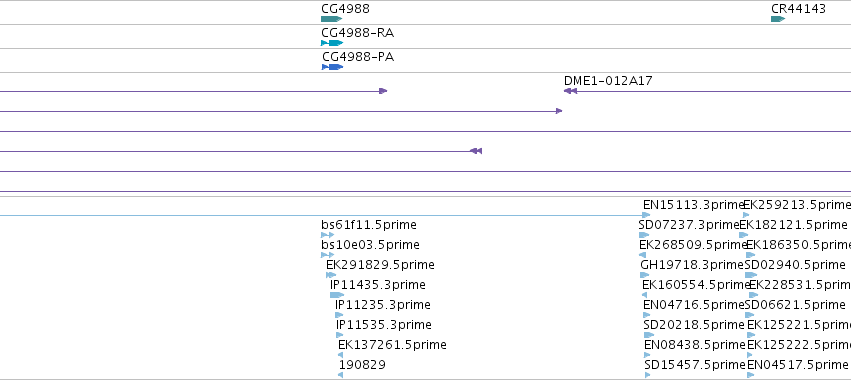Click the SD07237.3prime label
Screen dimensions: 851x380
[689, 225]
